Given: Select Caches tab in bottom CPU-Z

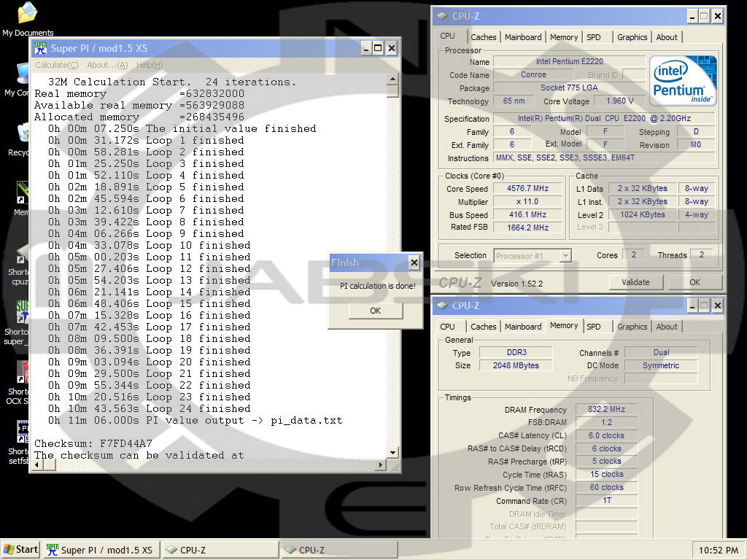Looking at the screenshot, I should click(x=483, y=327).
